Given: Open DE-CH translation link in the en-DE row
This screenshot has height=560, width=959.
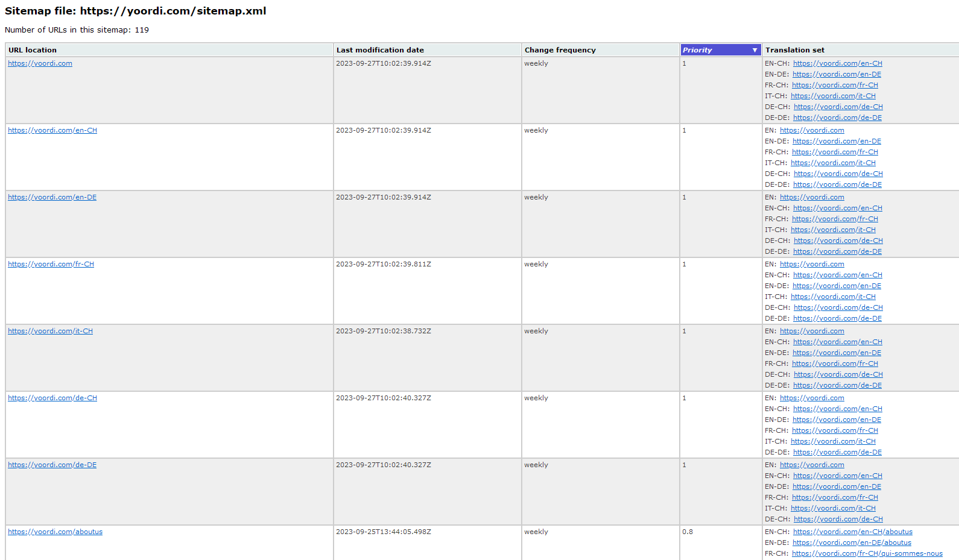Looking at the screenshot, I should tap(838, 241).
